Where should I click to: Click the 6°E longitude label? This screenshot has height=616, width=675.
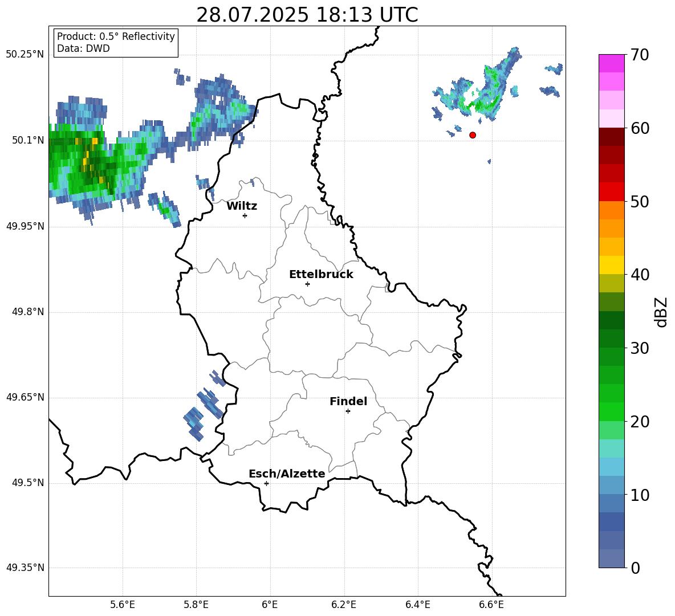pos(270,605)
